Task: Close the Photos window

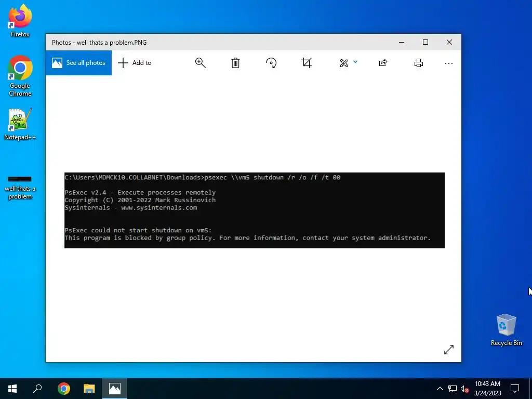Action: 449,42
